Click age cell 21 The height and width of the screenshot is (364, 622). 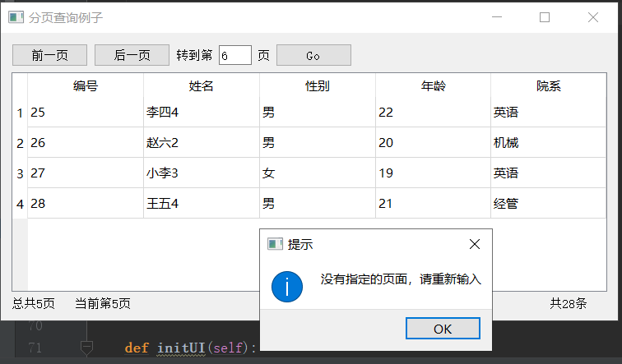point(433,203)
